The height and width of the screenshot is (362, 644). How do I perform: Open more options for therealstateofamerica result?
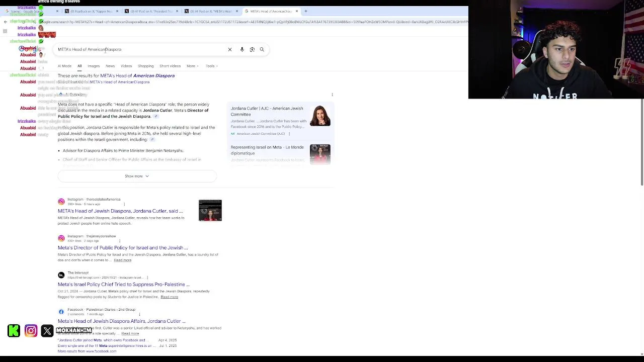124,204
